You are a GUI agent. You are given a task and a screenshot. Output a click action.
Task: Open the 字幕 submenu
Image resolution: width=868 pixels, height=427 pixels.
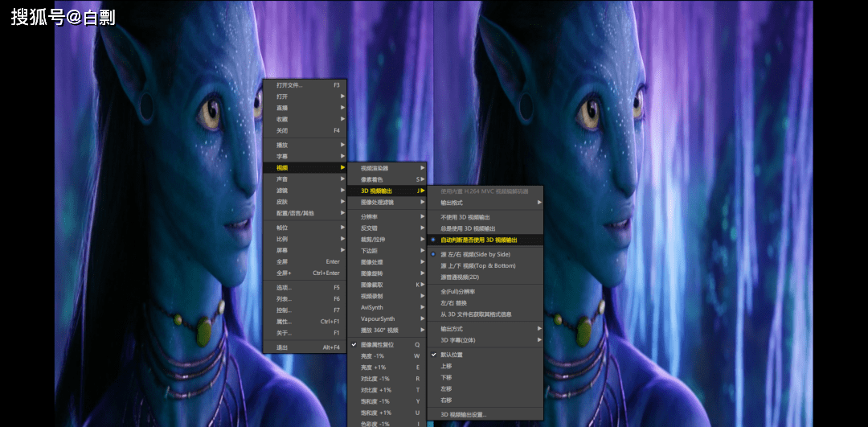[305, 156]
